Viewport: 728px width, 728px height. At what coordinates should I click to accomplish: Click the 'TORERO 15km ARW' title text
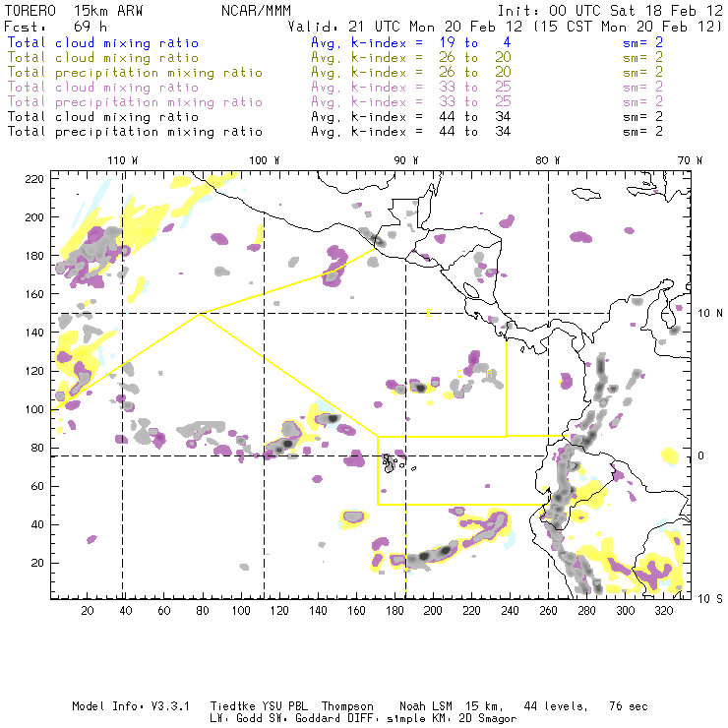point(74,11)
